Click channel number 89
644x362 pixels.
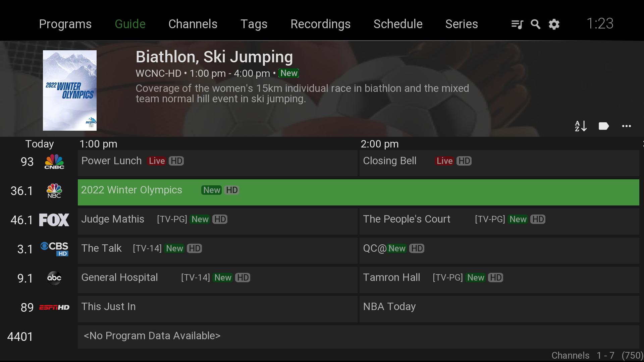(27, 308)
